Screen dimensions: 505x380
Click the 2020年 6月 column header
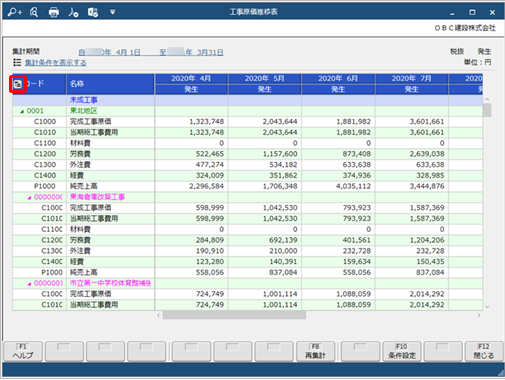point(338,79)
